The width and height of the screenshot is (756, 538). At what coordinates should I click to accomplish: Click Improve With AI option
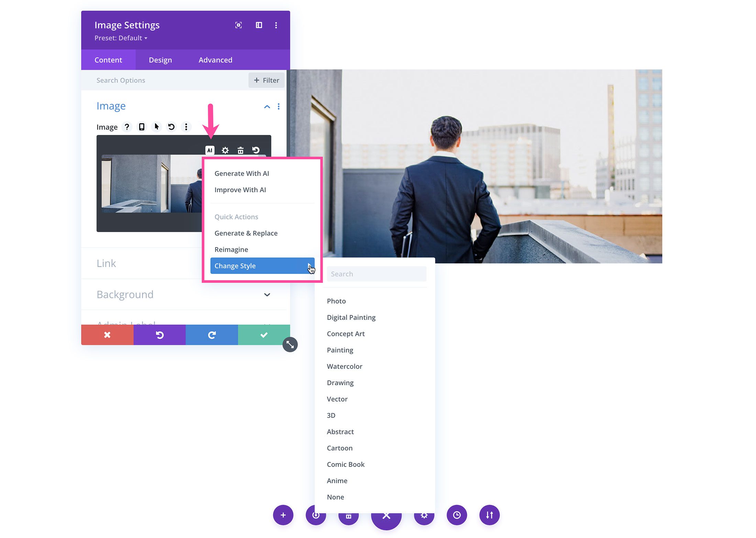click(241, 189)
